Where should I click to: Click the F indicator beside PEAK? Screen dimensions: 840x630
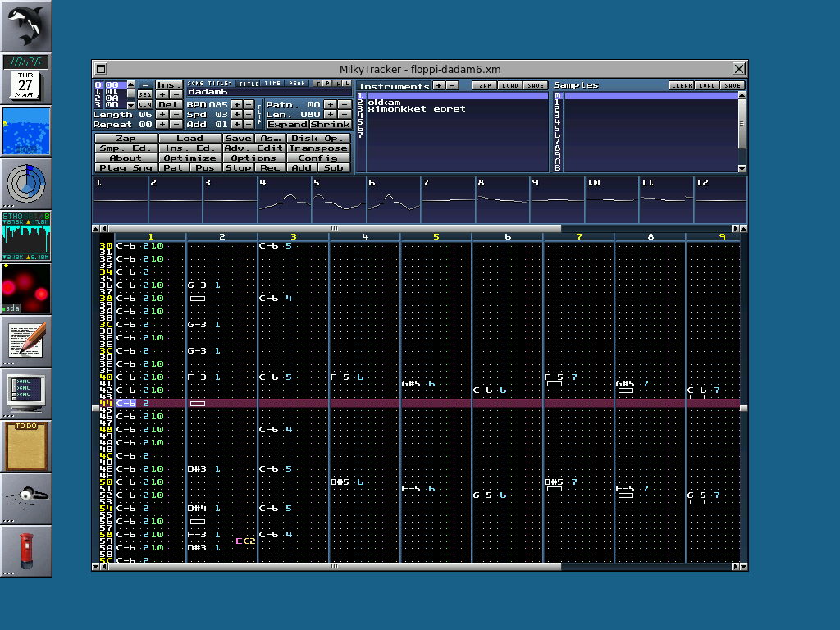click(318, 84)
